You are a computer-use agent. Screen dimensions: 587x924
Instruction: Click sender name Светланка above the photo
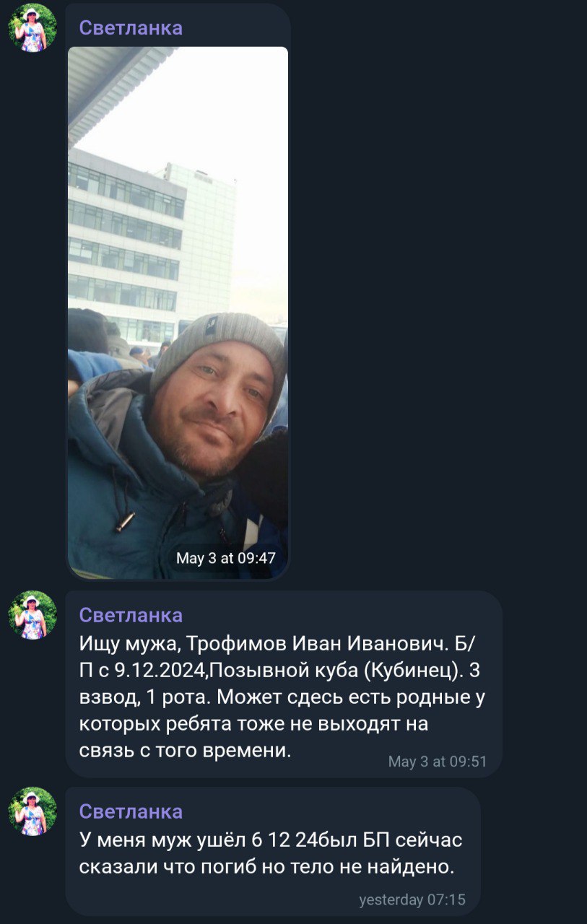(x=131, y=27)
